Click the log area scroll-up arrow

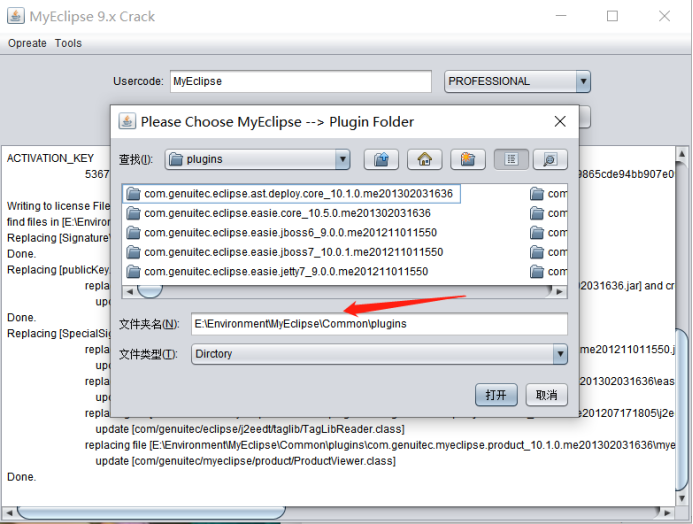coord(682,154)
